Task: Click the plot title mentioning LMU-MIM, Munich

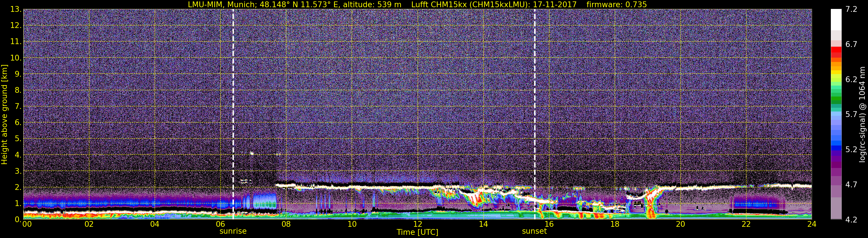Action: coord(417,4)
